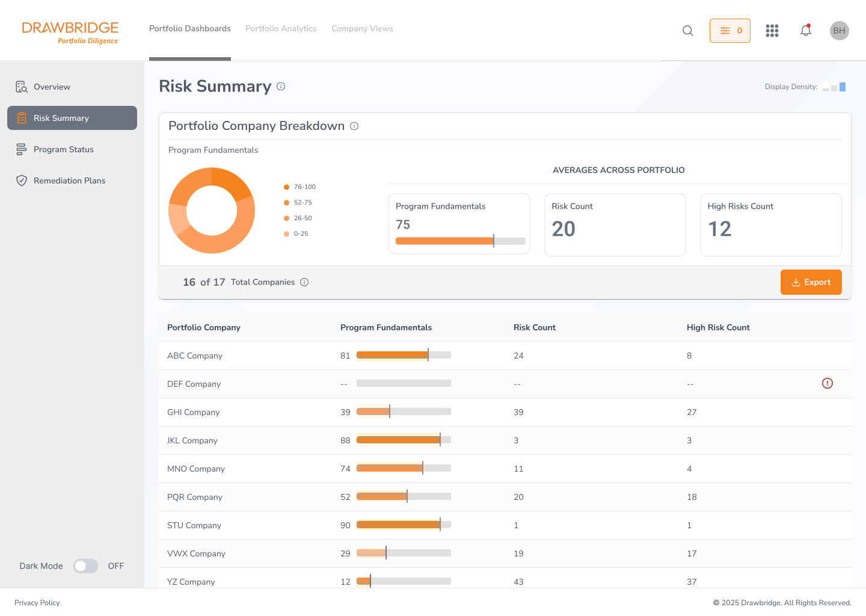Click the DEF Company warning alert icon

coord(828,383)
